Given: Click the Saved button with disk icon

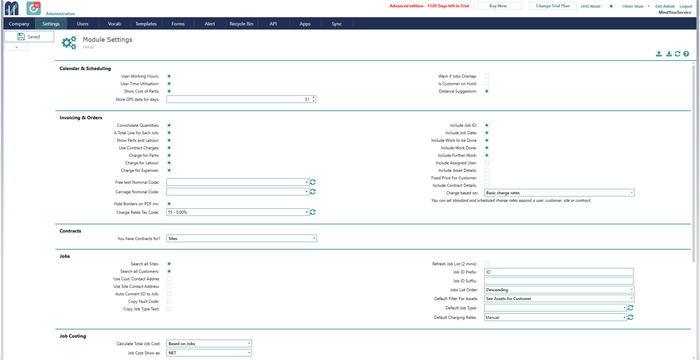Looking at the screenshot, I should pos(29,37).
